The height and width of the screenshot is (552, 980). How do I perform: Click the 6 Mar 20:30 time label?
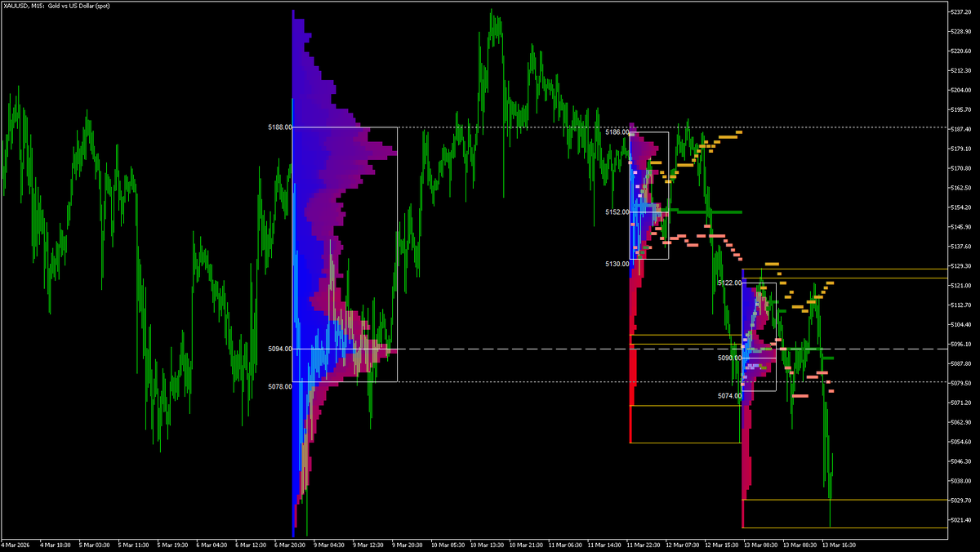coord(291,544)
